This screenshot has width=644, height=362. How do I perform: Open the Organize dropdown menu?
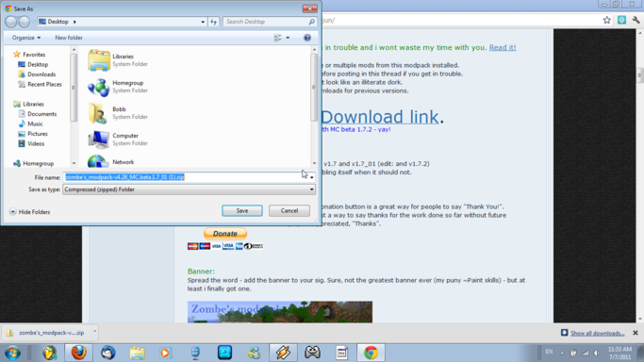(x=26, y=38)
